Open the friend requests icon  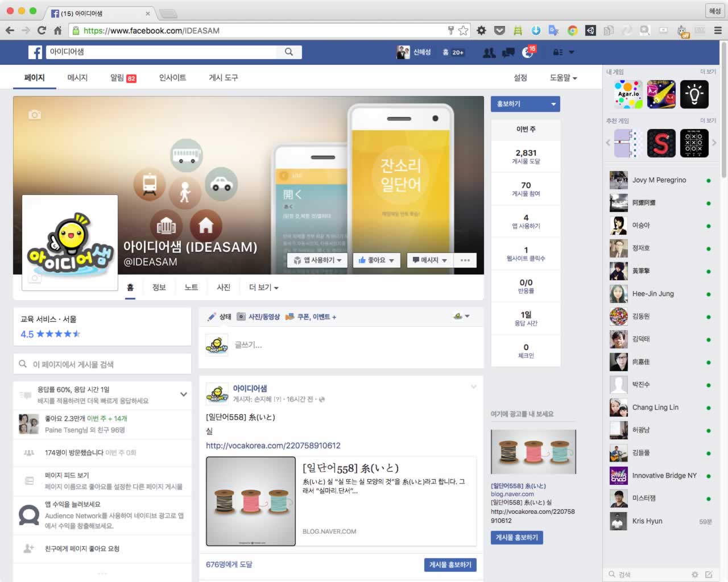pos(489,52)
